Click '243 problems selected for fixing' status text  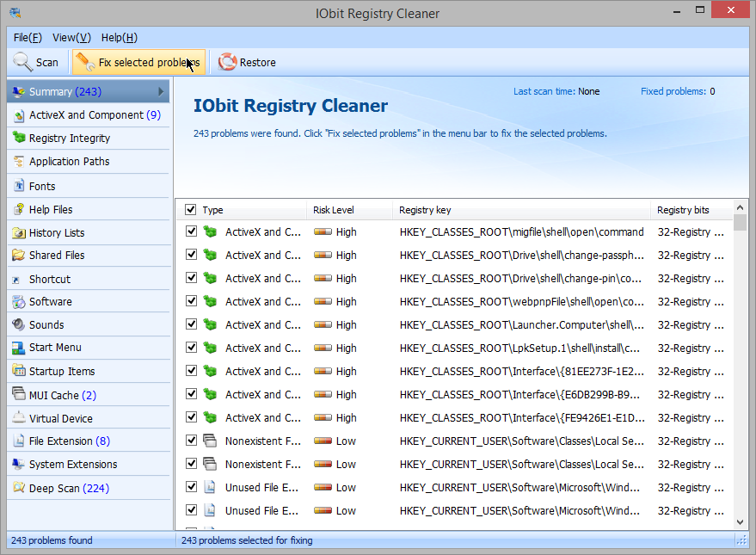coord(247,540)
